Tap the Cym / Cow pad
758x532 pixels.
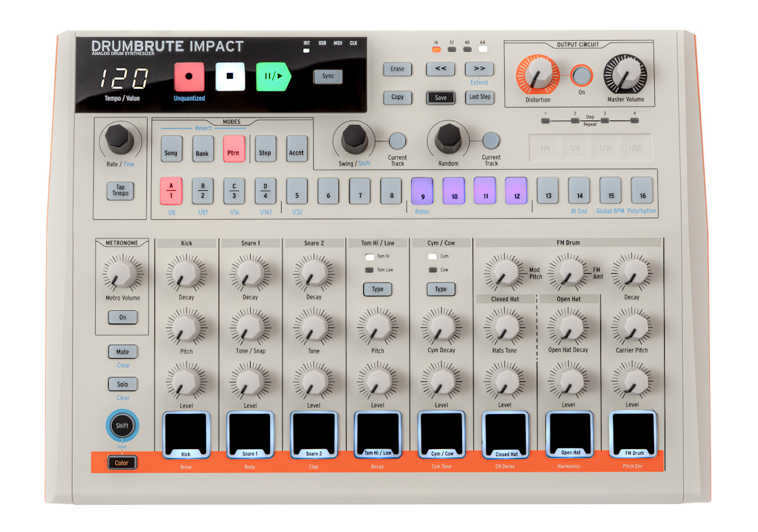coord(441,435)
